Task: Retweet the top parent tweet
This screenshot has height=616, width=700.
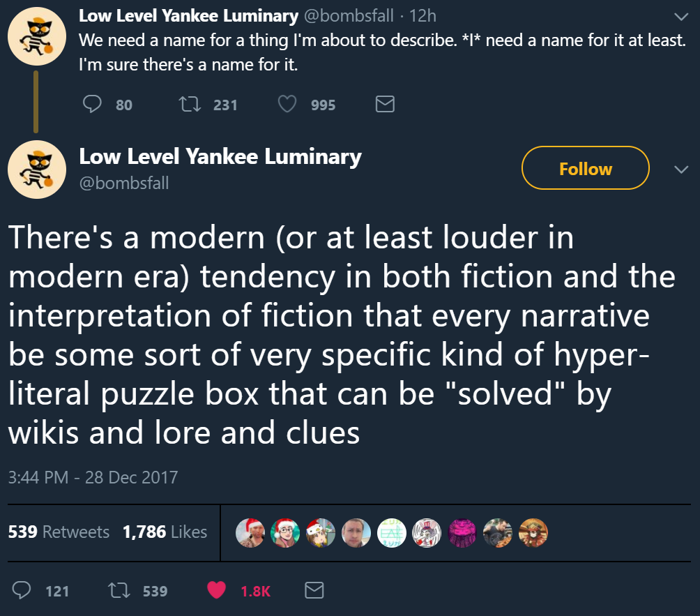Action: (188, 105)
